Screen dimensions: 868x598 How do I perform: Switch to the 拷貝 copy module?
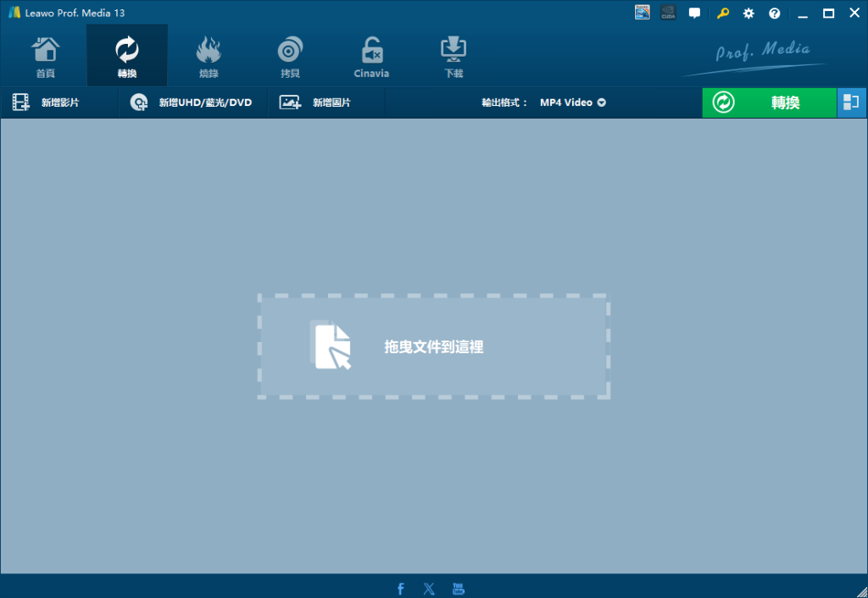coord(290,56)
